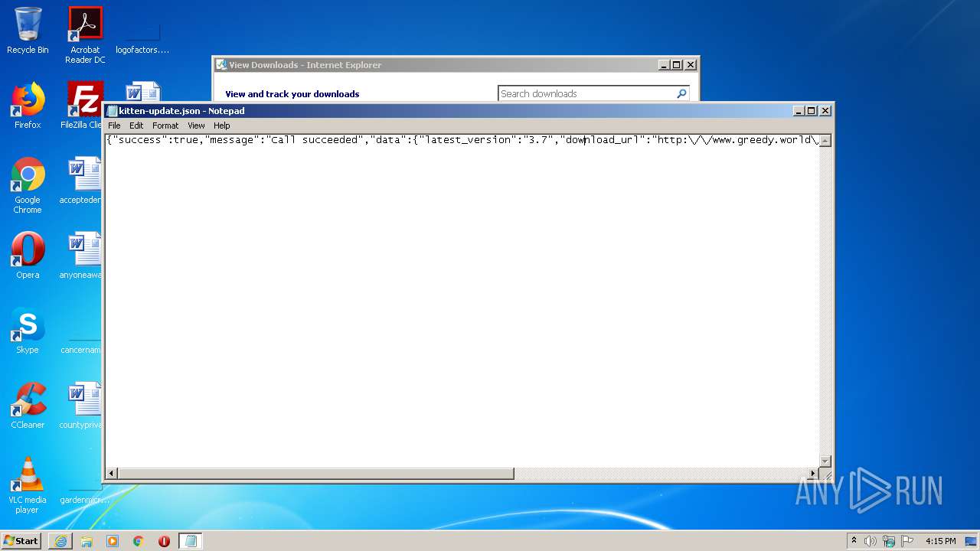Open the Recycle Bin desktop icon
Screen dimensions: 980x551
[x=28, y=31]
